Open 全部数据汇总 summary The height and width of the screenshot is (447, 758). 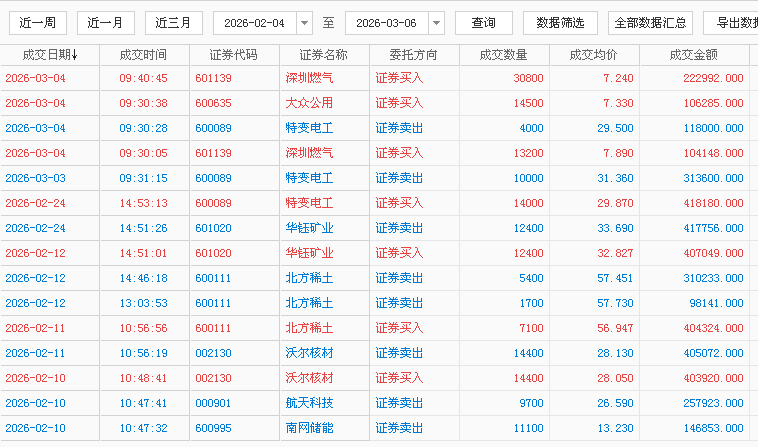650,23
